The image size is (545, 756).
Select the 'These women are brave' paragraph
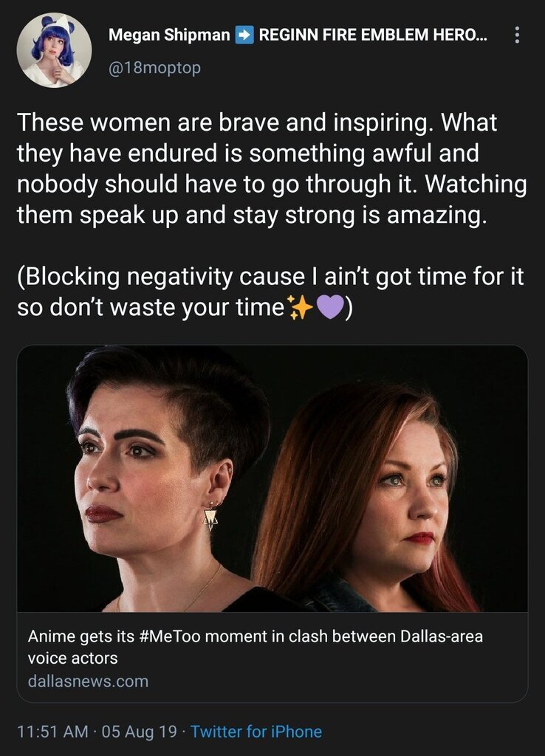[x=272, y=168]
